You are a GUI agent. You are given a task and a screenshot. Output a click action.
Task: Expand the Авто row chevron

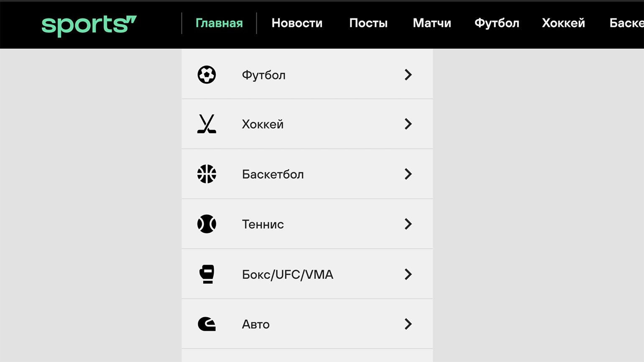[408, 324]
